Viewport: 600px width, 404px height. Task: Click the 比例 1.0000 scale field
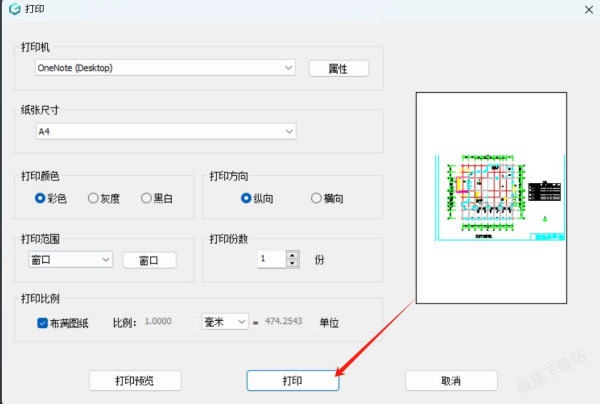(x=169, y=321)
